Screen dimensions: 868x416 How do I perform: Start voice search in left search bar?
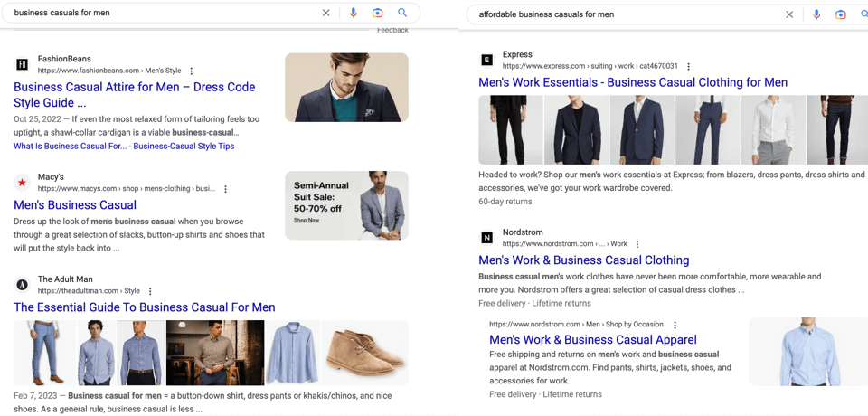coord(353,14)
